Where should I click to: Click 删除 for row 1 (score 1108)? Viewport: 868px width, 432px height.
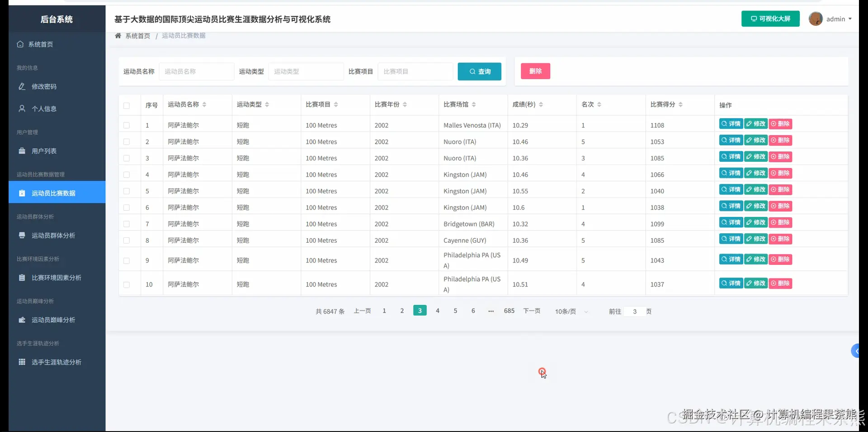(x=780, y=124)
